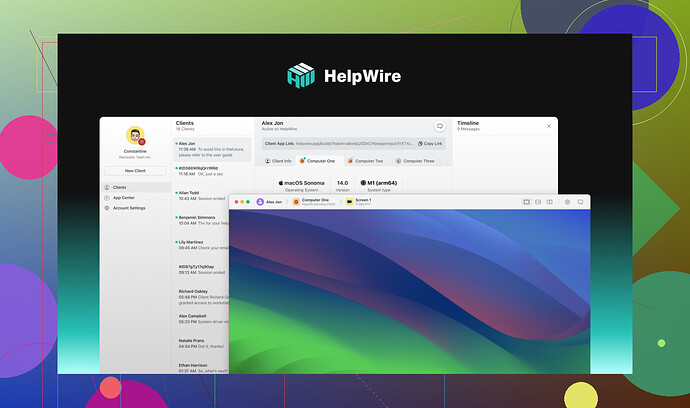
Task: Switch to the Computer Two tab
Action: (365, 161)
